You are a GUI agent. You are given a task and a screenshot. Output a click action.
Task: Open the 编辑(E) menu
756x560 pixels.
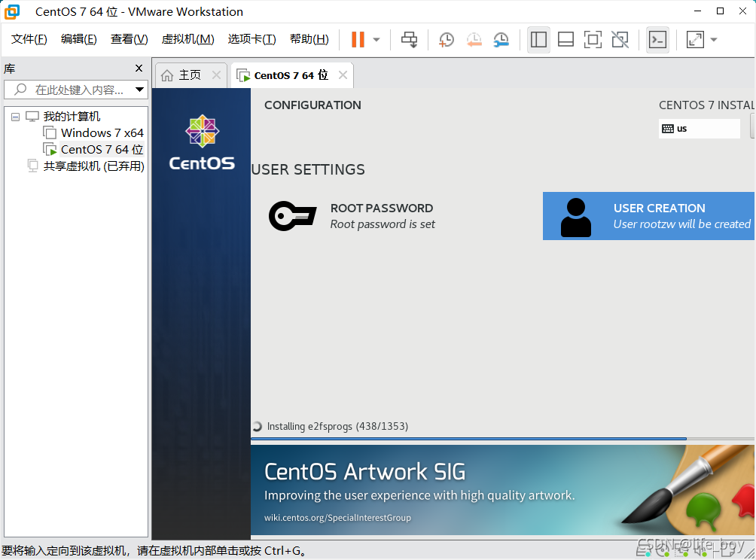pos(78,39)
